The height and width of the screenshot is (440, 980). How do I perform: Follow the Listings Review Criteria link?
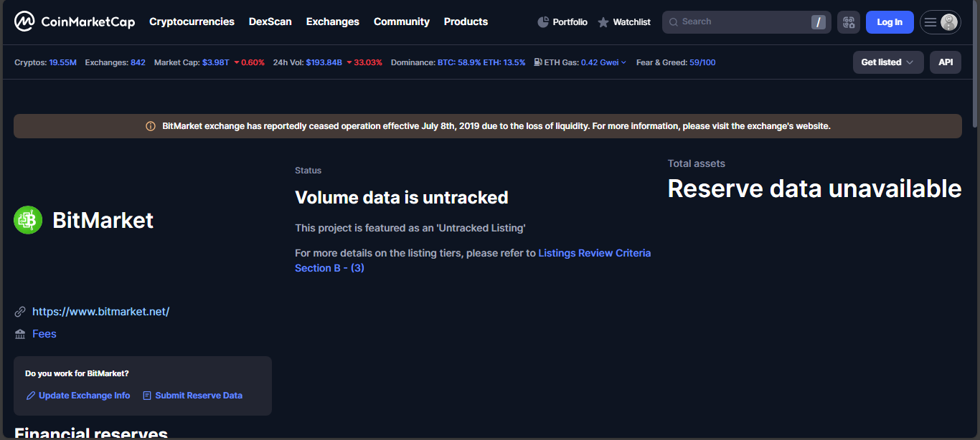594,253
